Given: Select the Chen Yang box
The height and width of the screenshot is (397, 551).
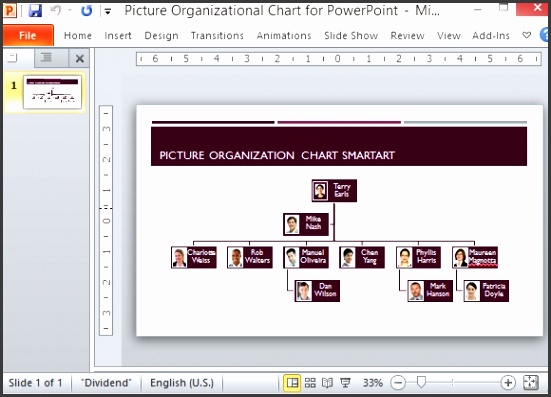Looking at the screenshot, I should (362, 257).
